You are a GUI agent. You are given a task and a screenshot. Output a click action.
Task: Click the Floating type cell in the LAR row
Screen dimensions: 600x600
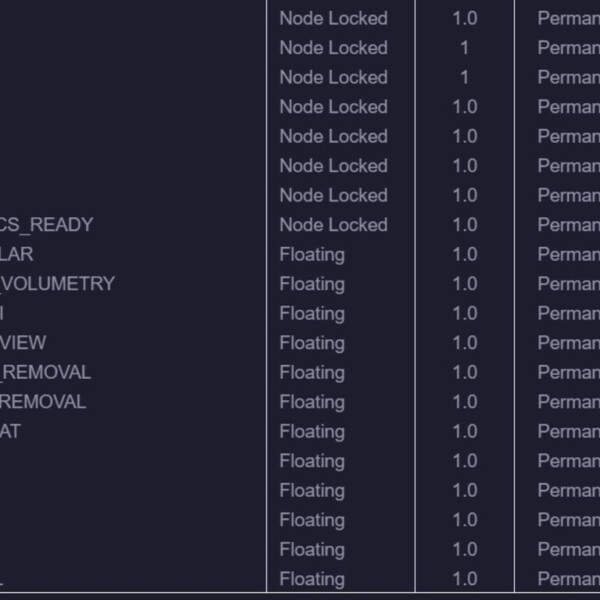(x=312, y=255)
